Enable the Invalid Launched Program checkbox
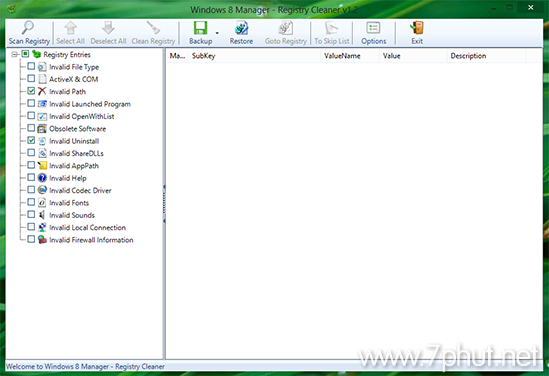Viewport: 549px width, 376px height. coord(31,103)
